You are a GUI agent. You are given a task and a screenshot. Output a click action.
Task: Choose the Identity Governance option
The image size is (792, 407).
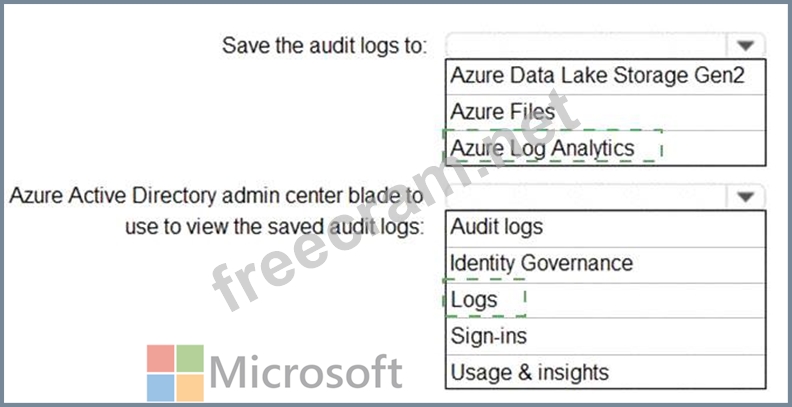[x=541, y=263]
